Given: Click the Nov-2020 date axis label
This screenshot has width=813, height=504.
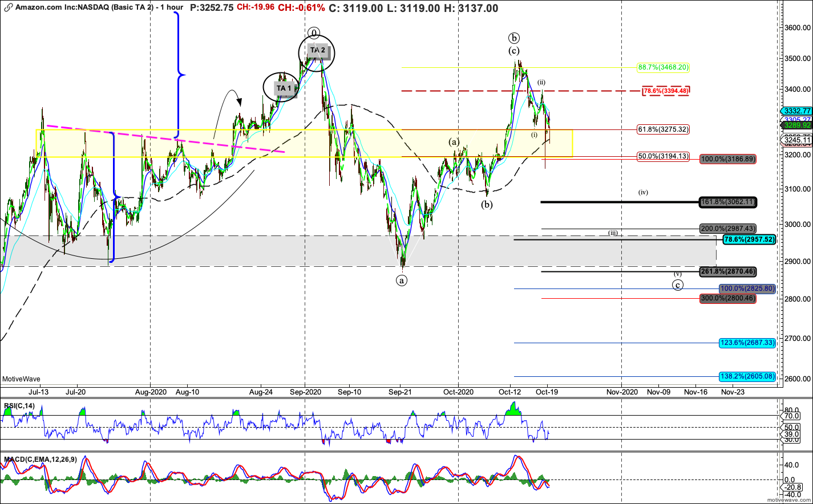Looking at the screenshot, I should [x=622, y=392].
